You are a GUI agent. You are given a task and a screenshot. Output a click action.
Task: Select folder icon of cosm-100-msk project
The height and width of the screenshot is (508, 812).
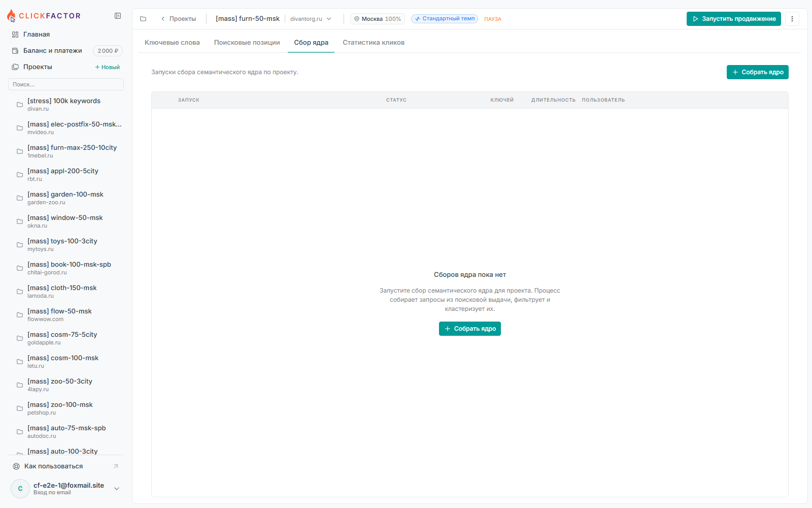tap(20, 362)
